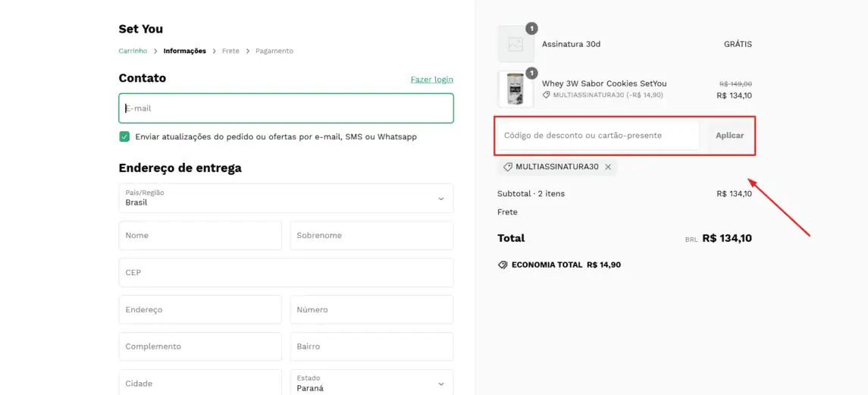Select the Informações breadcrumb step
This screenshot has width=868, height=395.
pos(184,51)
